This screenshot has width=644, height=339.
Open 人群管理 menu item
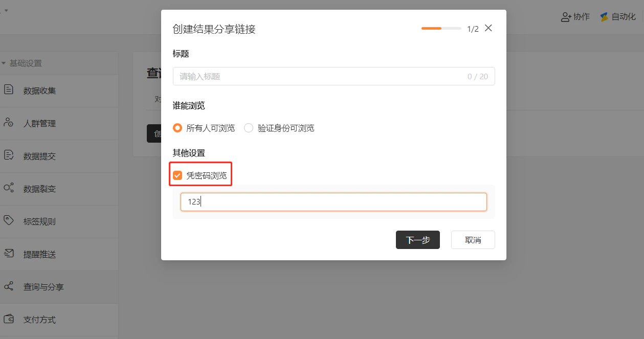[59, 124]
